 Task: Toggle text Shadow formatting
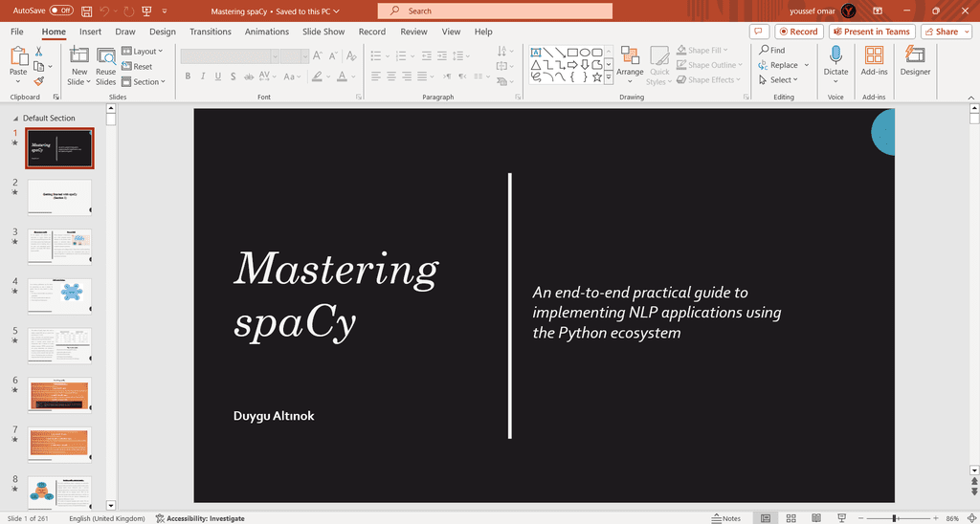tap(234, 76)
